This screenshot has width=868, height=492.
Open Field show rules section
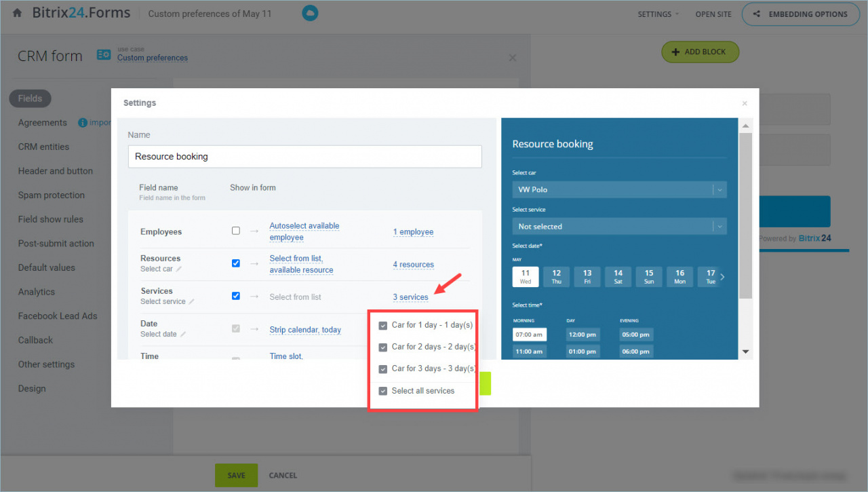51,219
